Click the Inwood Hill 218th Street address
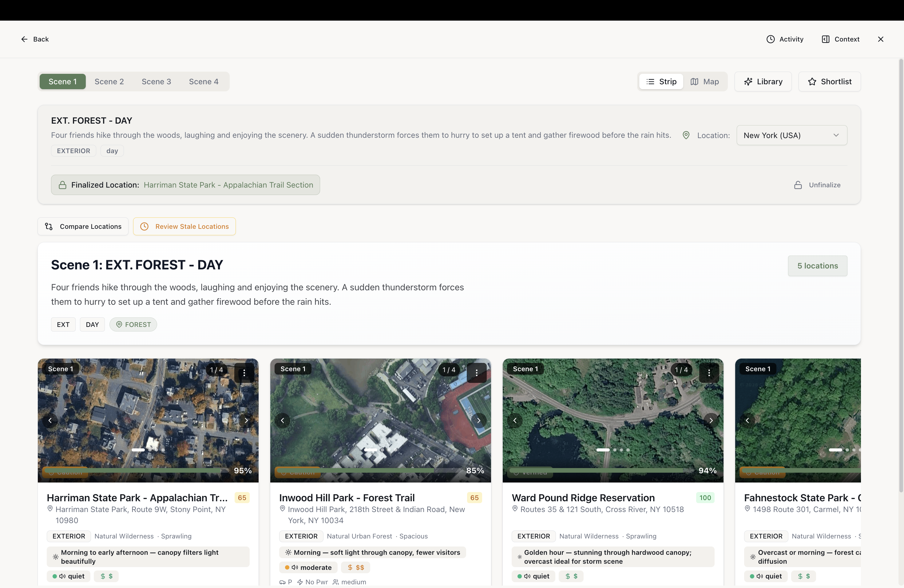The image size is (904, 588). (376, 515)
